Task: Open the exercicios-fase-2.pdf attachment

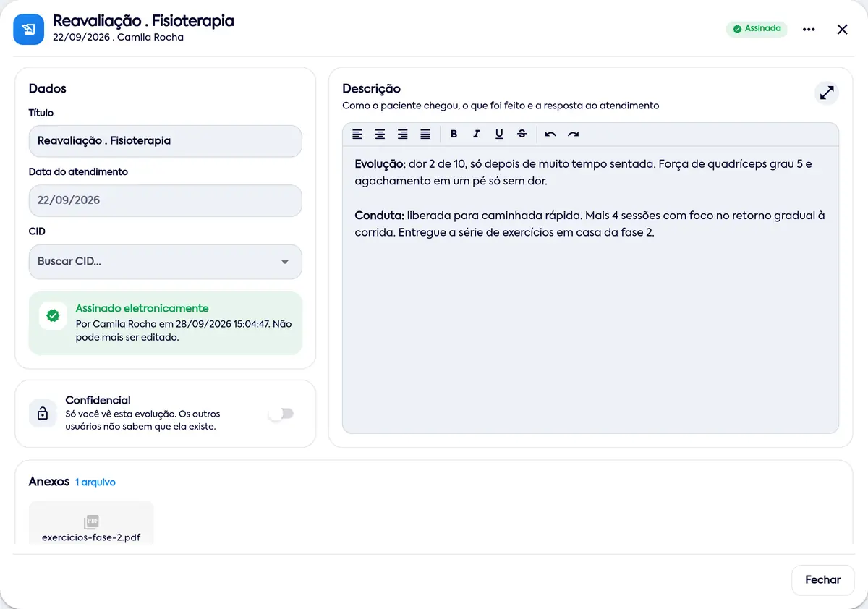Action: tap(91, 522)
